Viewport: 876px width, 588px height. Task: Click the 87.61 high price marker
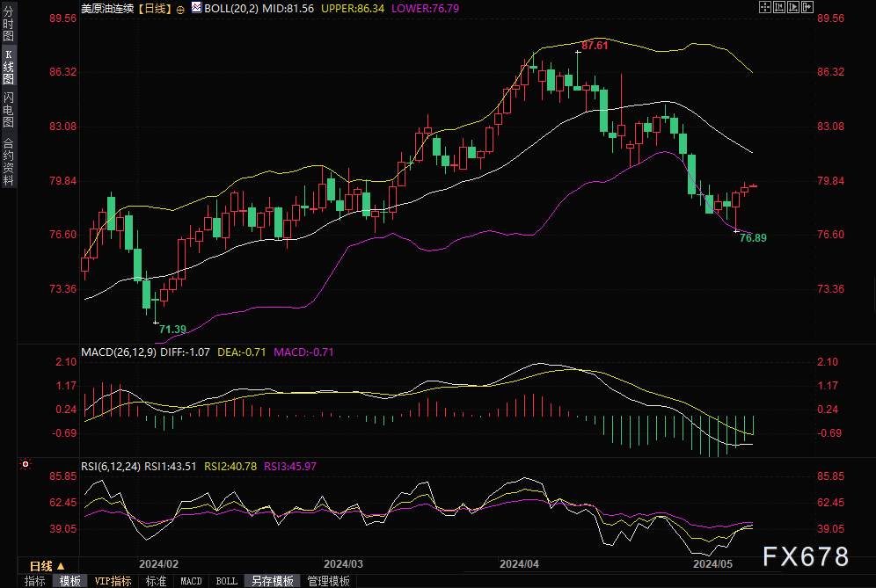(x=595, y=46)
